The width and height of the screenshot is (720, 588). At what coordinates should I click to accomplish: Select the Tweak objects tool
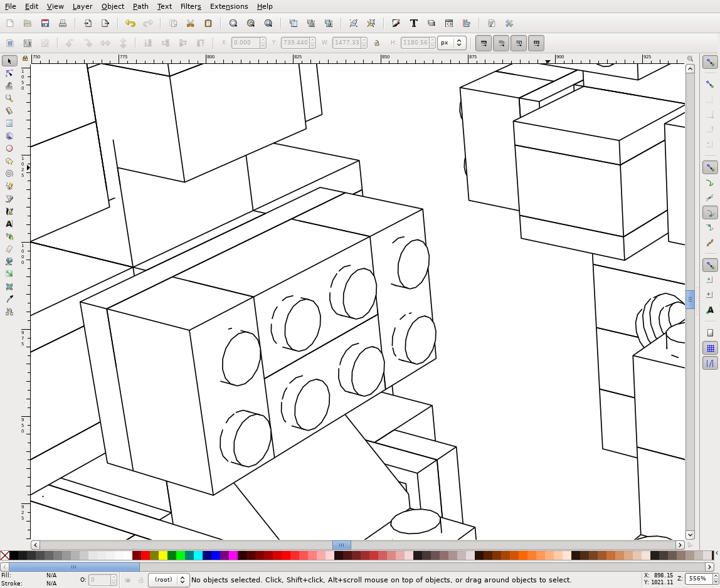pyautogui.click(x=9, y=86)
